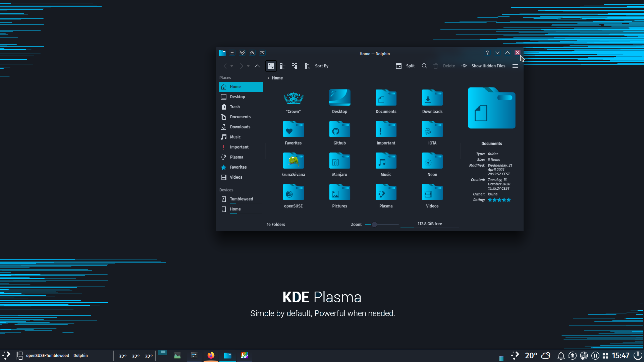Open Plasma place in sidebar
Viewport: 644px width, 362px height.
pos(241,157)
